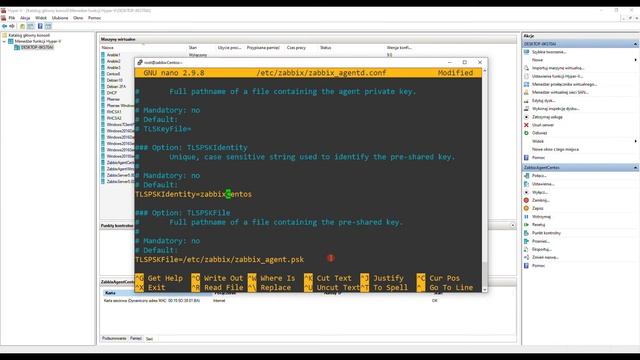Switch to the Sieć tab
The image size is (640, 360).
click(x=149, y=339)
